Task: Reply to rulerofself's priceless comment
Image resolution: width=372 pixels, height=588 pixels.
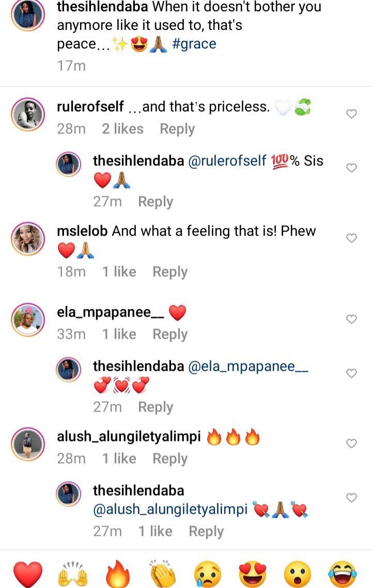Action: point(177,129)
